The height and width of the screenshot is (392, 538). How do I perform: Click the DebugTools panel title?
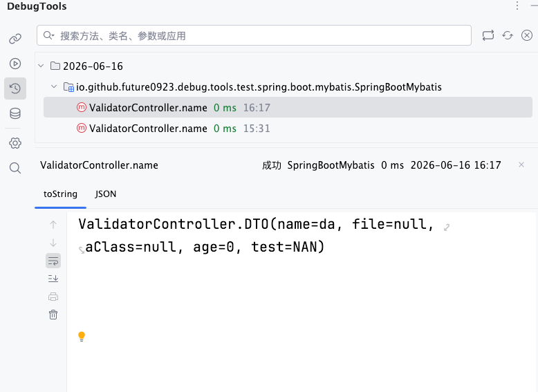tap(37, 6)
